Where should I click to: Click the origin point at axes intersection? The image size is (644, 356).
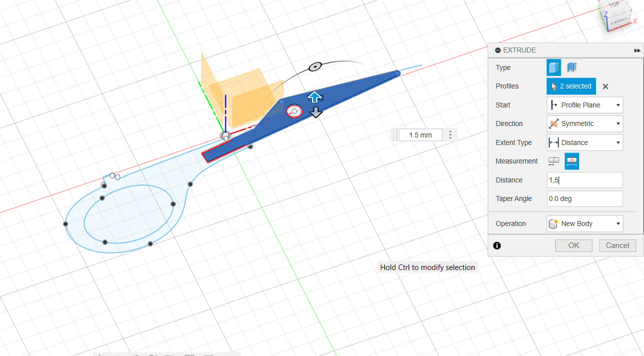click(x=226, y=136)
